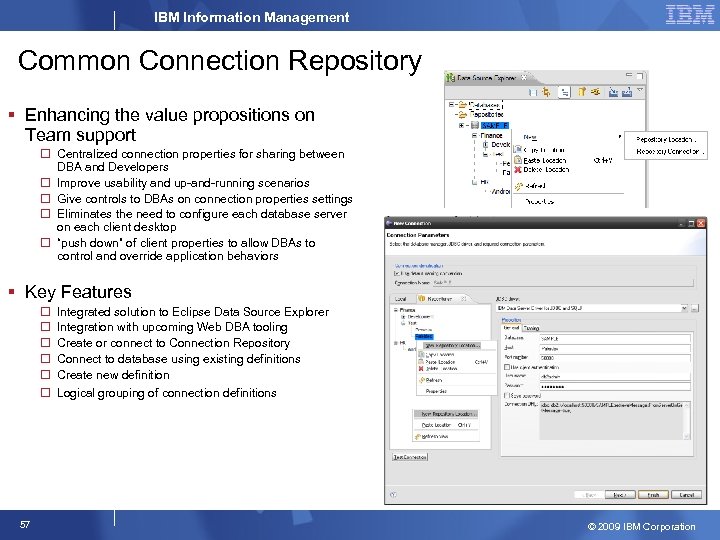The image size is (720, 540).
Task: Maximize the Data Source Explorer view
Action: (x=640, y=75)
